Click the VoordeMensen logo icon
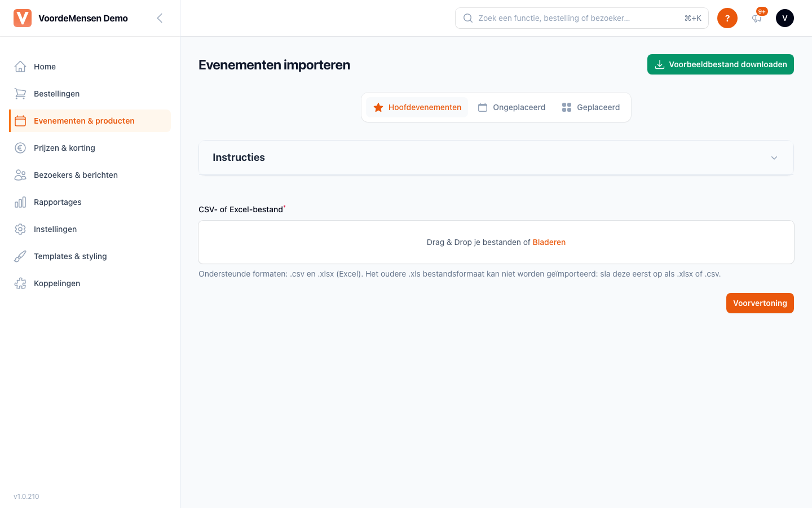The width and height of the screenshot is (812, 508). (x=23, y=18)
